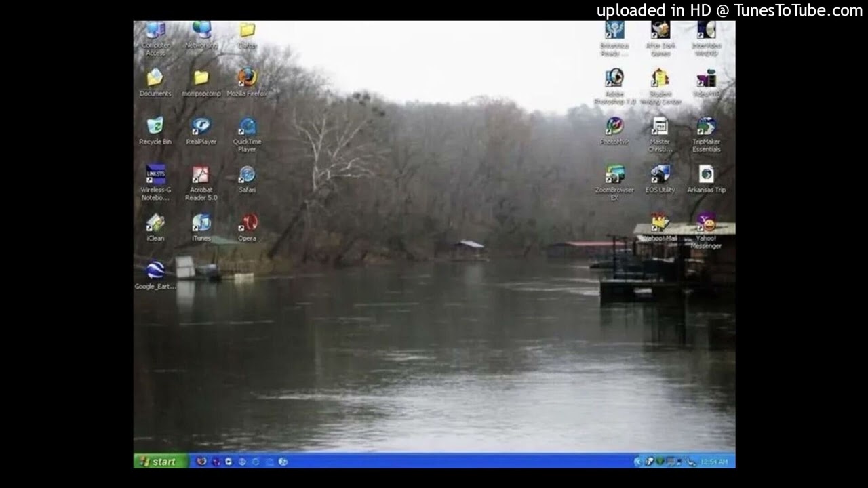The width and height of the screenshot is (868, 488).
Task: Select the mompopcomp folder
Action: [x=201, y=83]
